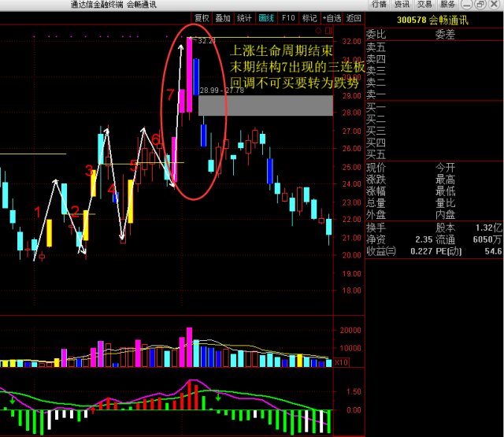The image size is (504, 437).
Task: Select the 买二 order row
Action: point(435,119)
